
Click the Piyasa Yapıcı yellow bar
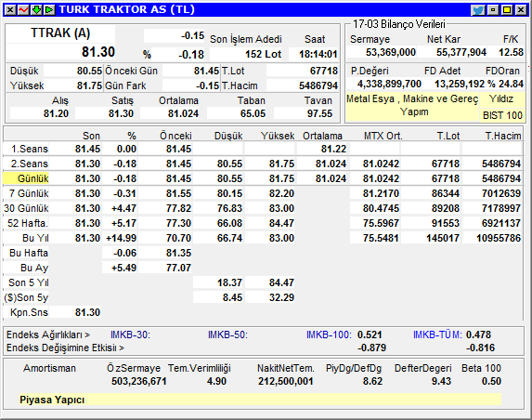(260, 400)
